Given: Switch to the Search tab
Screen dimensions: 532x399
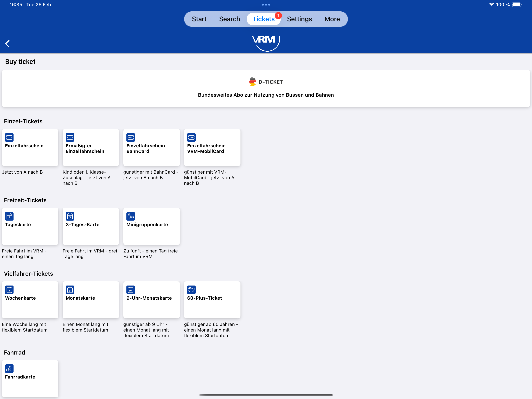Looking at the screenshot, I should tap(229, 19).
